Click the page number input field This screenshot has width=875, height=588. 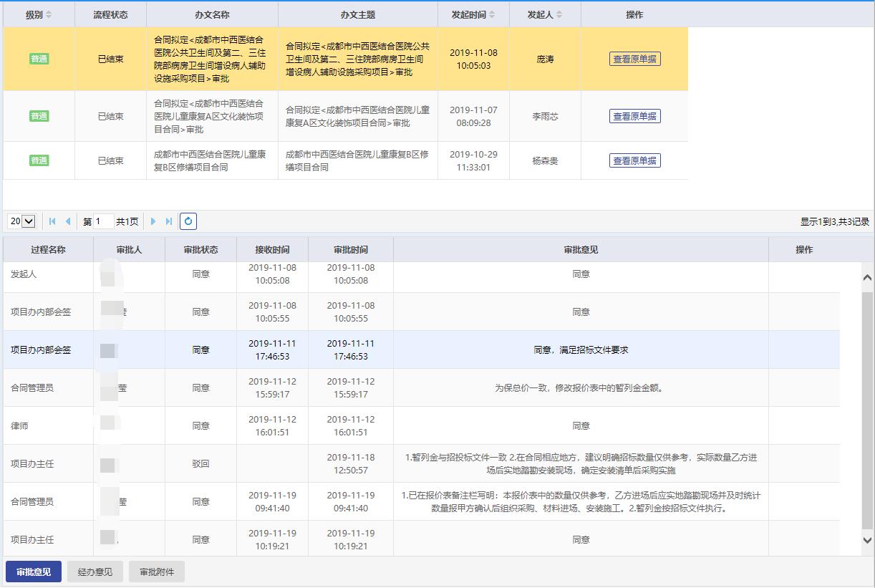[104, 221]
